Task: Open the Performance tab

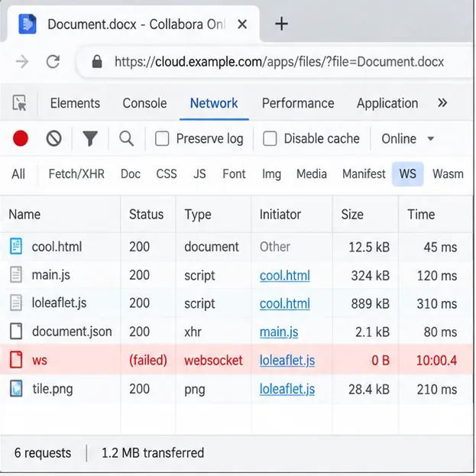Action: pos(298,103)
